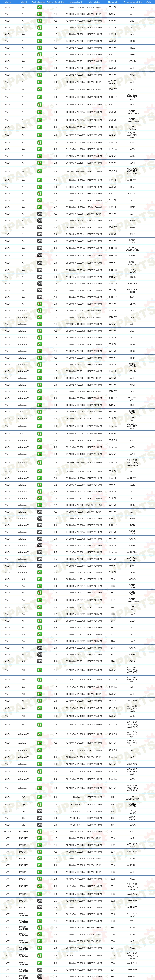Click petrol icon in A4 AVANT '06.2008 -> 05.2013' row
This screenshot has height=980, width=155.
pos(40,412)
